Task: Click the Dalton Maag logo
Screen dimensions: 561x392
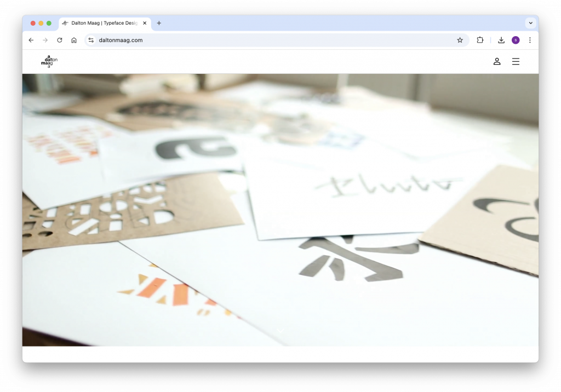Action: click(x=49, y=62)
